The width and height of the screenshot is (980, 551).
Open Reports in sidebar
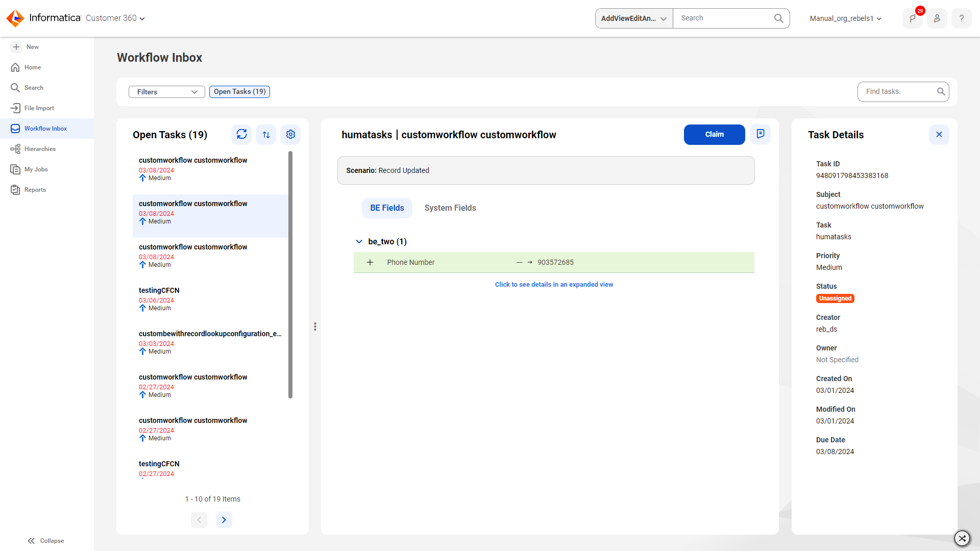tap(47, 190)
